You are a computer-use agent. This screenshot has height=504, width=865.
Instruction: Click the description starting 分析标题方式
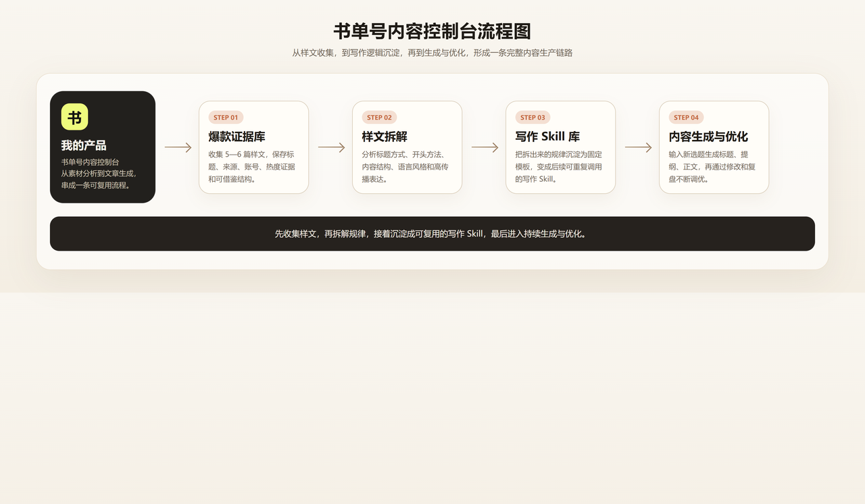click(x=405, y=167)
